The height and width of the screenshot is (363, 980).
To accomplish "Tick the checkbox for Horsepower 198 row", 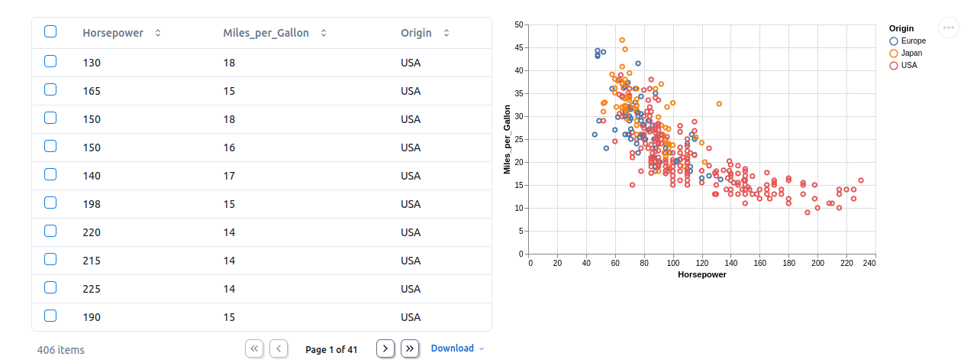I will 50,203.
